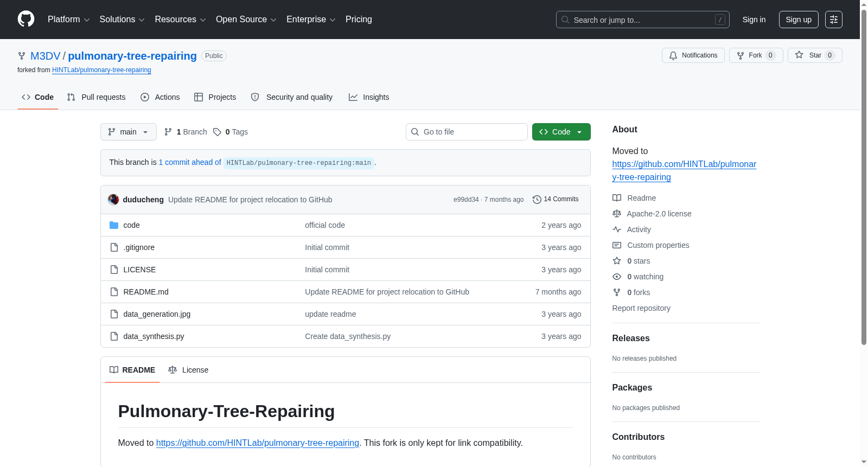The image size is (868, 467).
Task: Switch to Security and quality tab
Action: (292, 97)
